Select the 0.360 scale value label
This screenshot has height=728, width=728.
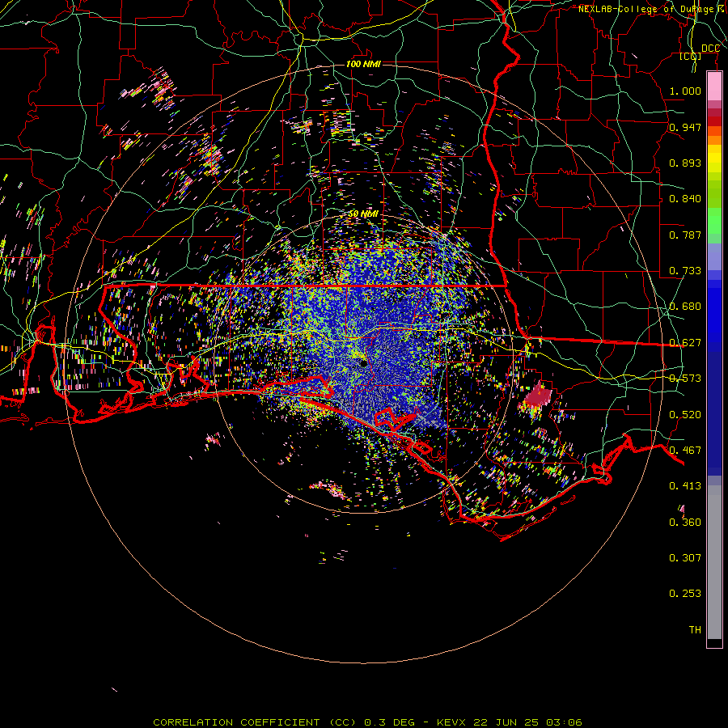[x=685, y=523]
